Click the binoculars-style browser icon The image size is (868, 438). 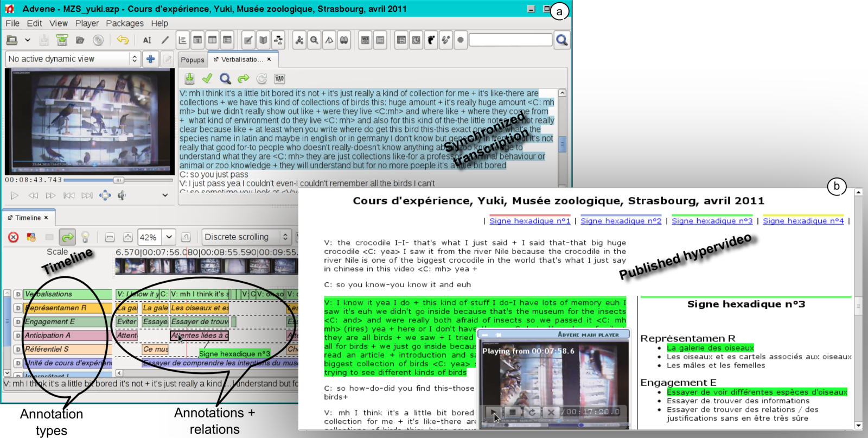pyautogui.click(x=344, y=40)
